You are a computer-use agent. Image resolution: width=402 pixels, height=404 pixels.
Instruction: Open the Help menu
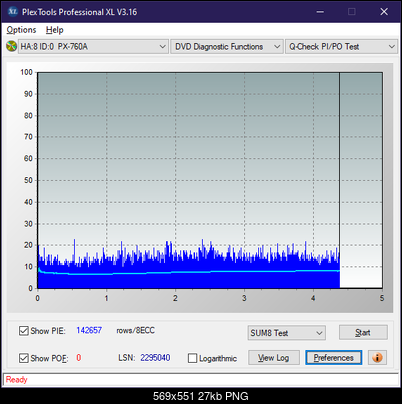coord(55,30)
